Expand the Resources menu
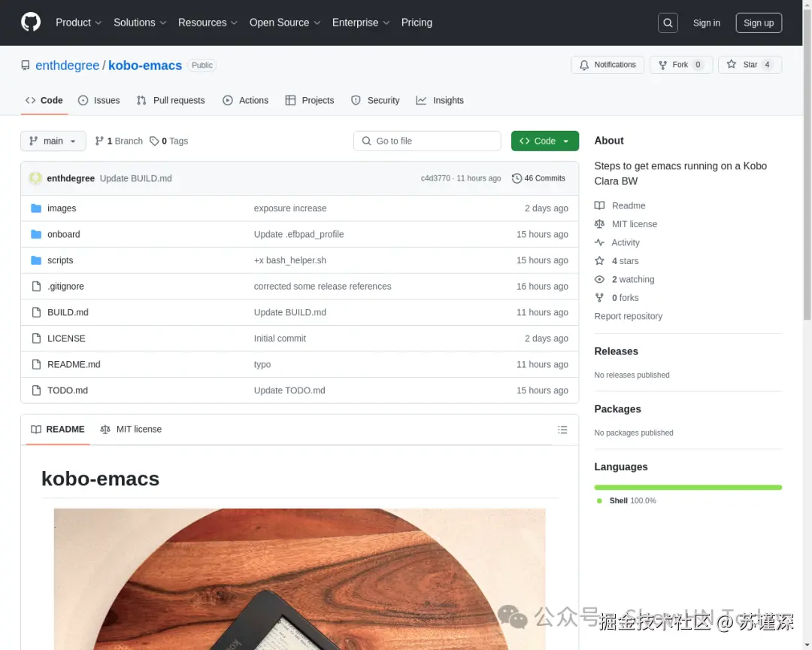This screenshot has width=812, height=650. tap(208, 23)
